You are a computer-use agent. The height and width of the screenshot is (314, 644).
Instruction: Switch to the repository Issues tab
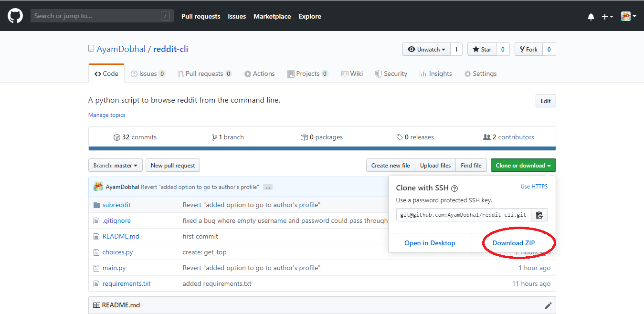click(x=148, y=73)
